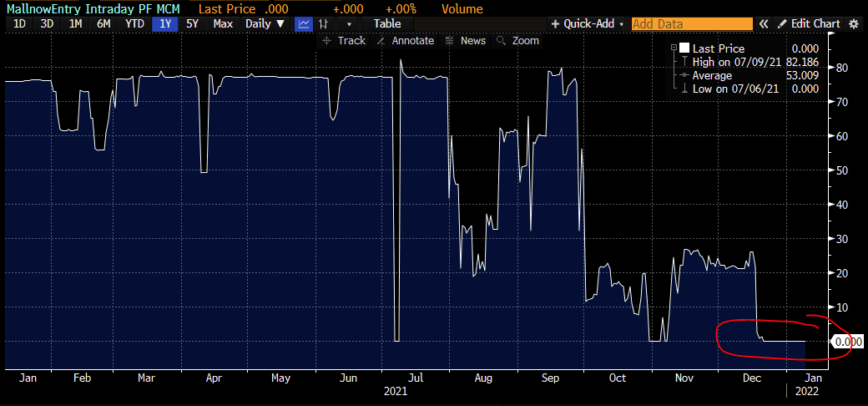Open the Daily periodicity dropdown
The image size is (868, 406).
point(265,24)
